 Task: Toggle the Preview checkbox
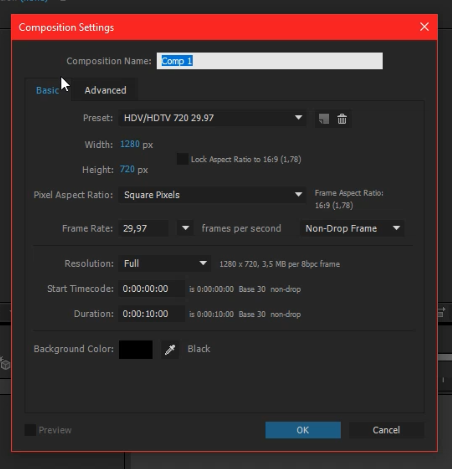tap(30, 430)
